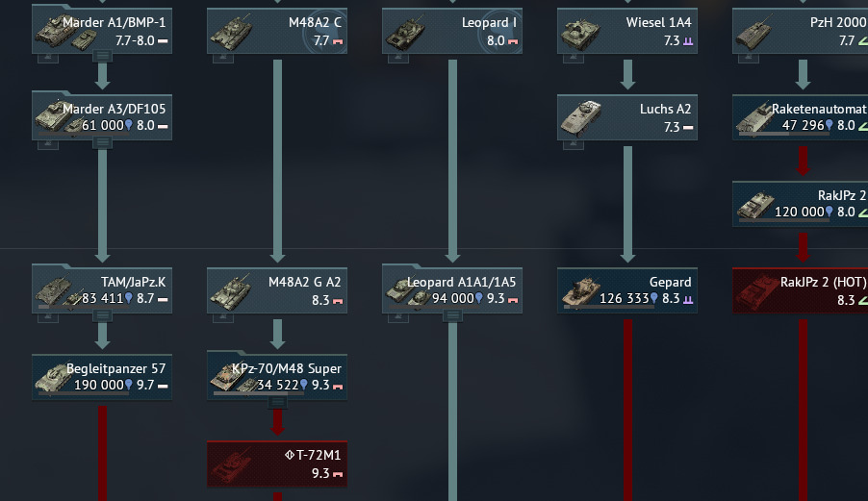Click the small badge icon below M48A2 C
Screen dimensions: 868x501
223,58
